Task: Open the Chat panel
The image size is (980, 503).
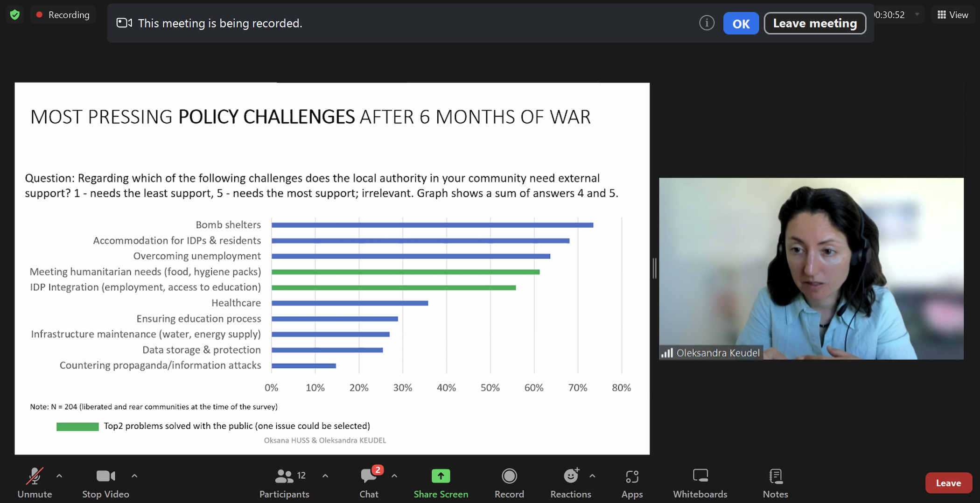Action: tap(369, 482)
